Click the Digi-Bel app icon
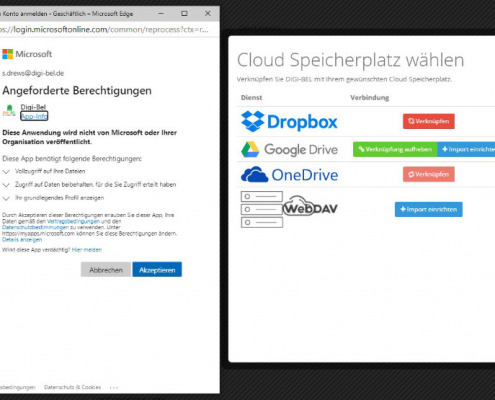Image resolution: width=495 pixels, height=400 pixels. point(9,111)
